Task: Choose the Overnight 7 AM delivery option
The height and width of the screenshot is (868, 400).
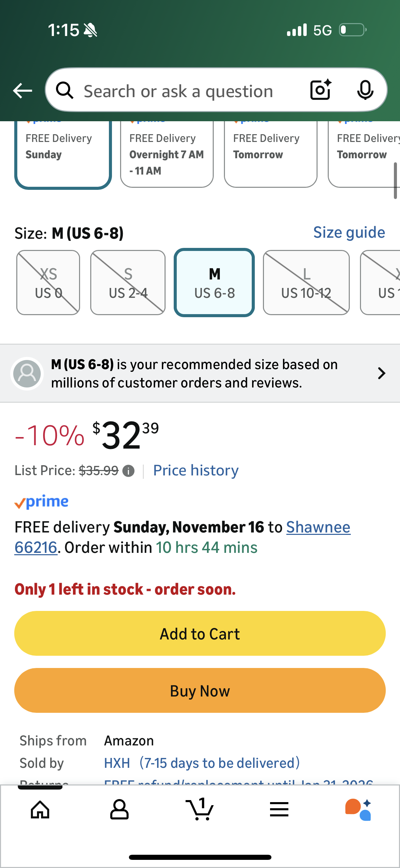Action: [x=167, y=155]
